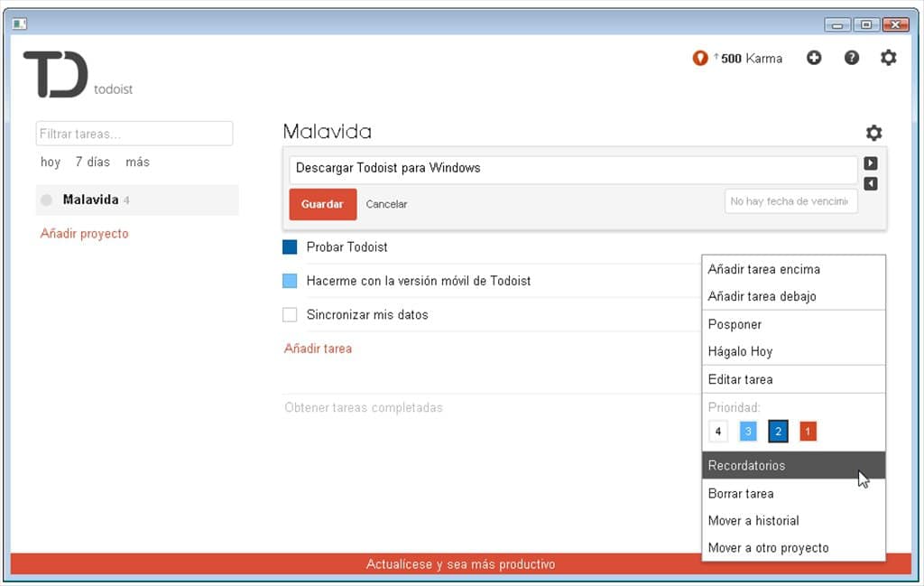Minimize the Todoist window
This screenshot has height=586, width=924.
tap(837, 24)
